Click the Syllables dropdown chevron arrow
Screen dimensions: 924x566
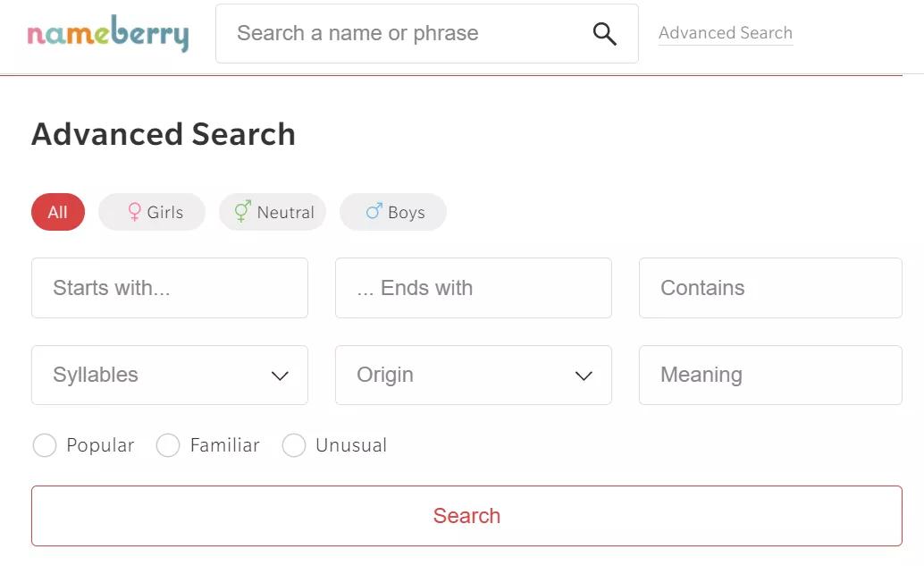[x=280, y=376]
